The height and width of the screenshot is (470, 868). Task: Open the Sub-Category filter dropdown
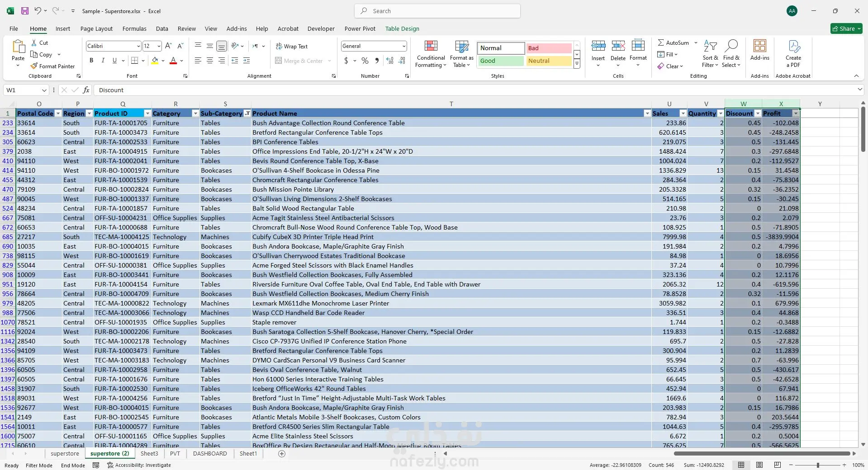click(247, 113)
